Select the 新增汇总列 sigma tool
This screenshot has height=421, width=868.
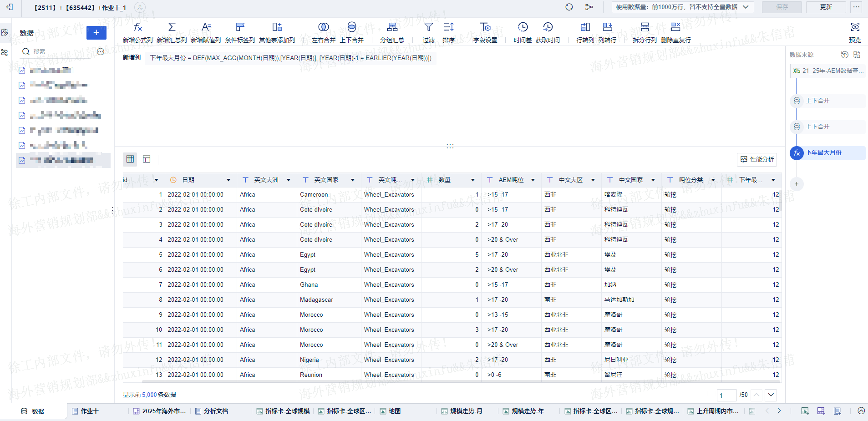(172, 27)
